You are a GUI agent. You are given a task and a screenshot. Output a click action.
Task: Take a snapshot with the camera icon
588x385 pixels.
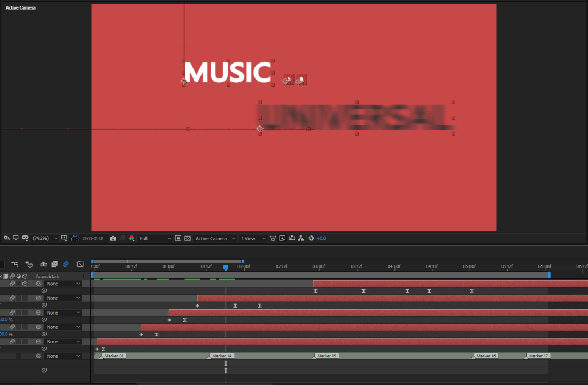[x=113, y=238]
